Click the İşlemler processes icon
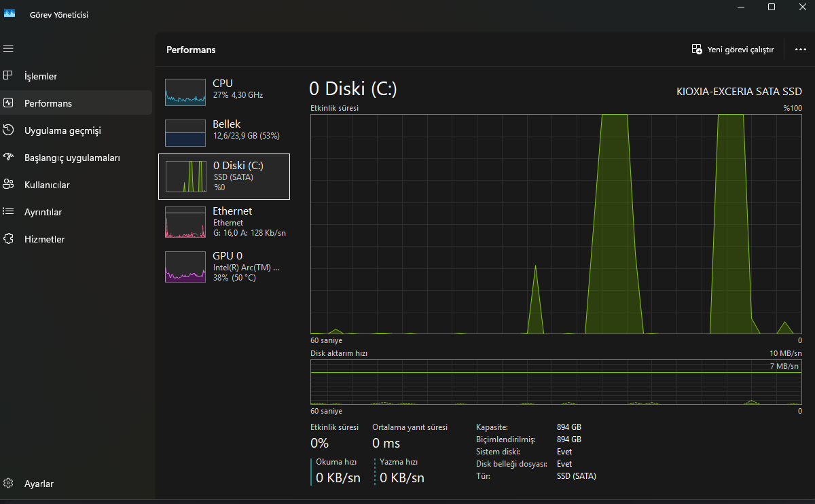The width and height of the screenshot is (815, 504). click(8, 75)
